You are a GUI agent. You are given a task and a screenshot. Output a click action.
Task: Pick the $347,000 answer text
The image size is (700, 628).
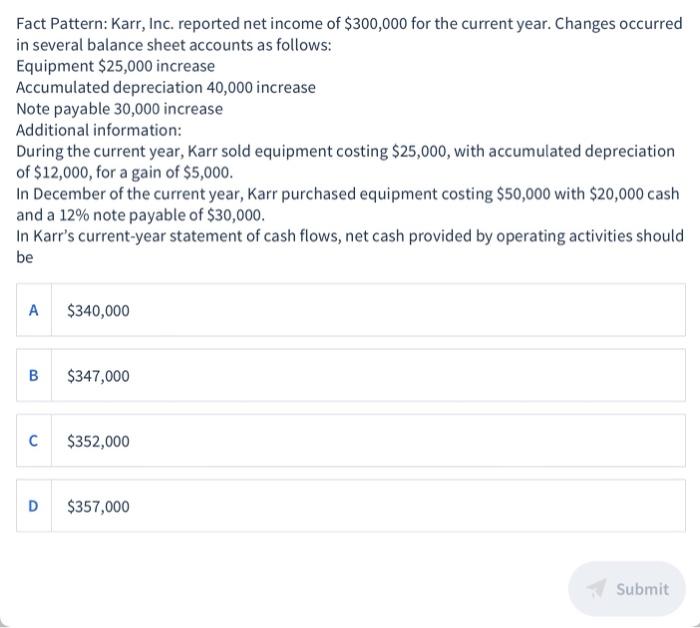[x=98, y=376]
